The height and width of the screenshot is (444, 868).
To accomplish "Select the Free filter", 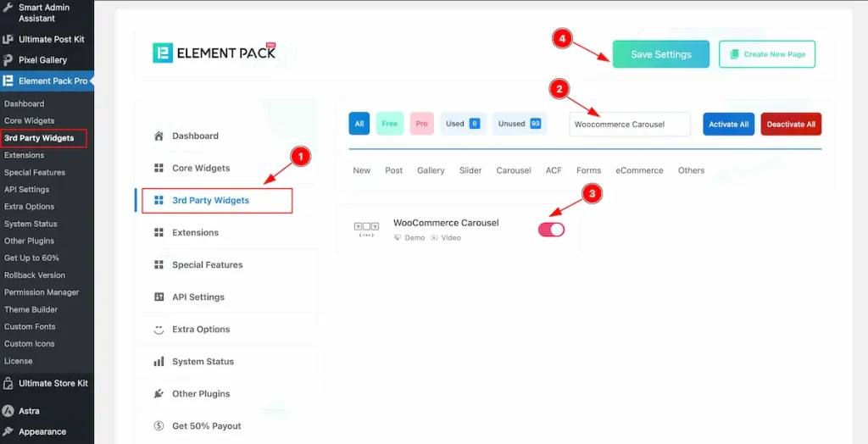I will [x=390, y=124].
